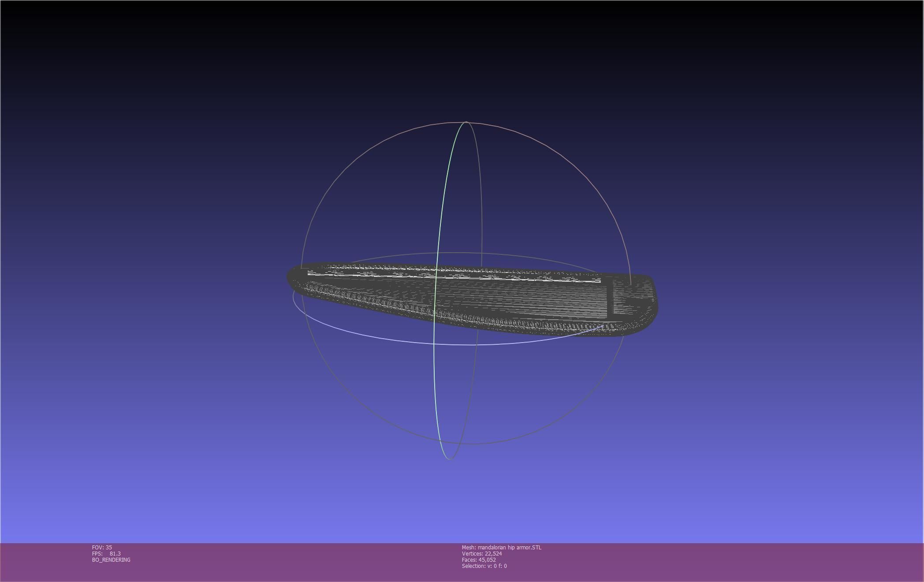
Task: Click the BO_RENDERING status text
Action: pyautogui.click(x=111, y=560)
